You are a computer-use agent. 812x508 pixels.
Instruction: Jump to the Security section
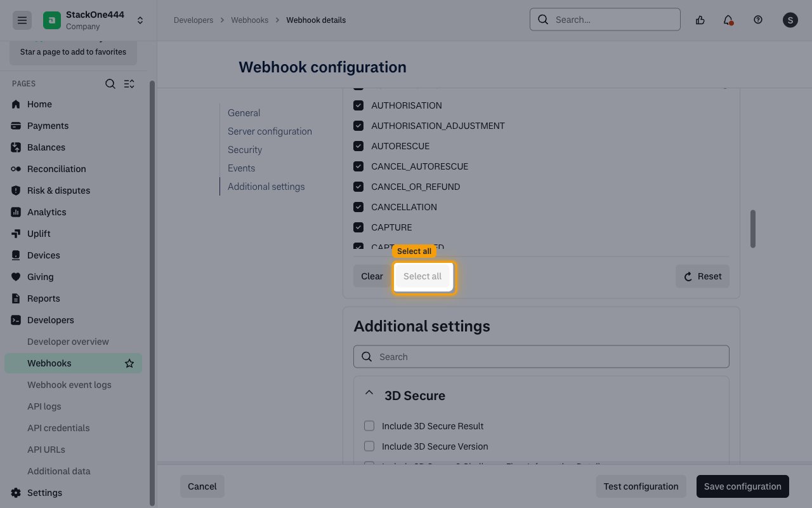coord(245,150)
